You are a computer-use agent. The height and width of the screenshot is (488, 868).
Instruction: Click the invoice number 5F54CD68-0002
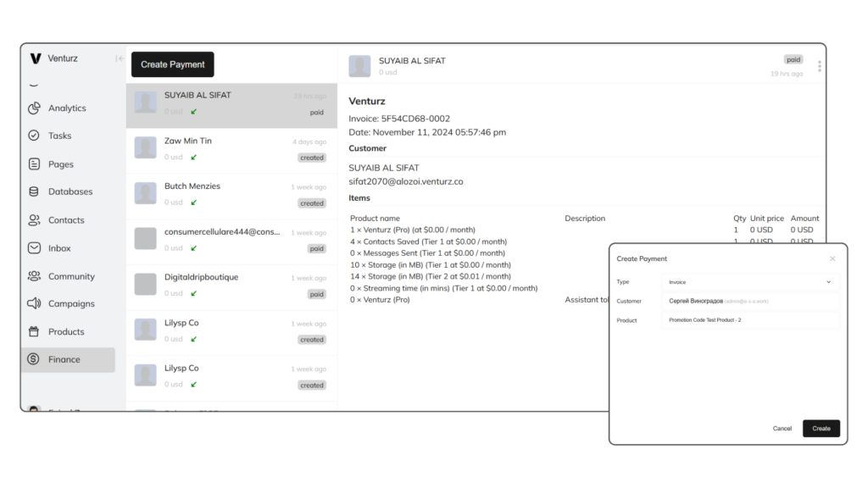(x=415, y=119)
